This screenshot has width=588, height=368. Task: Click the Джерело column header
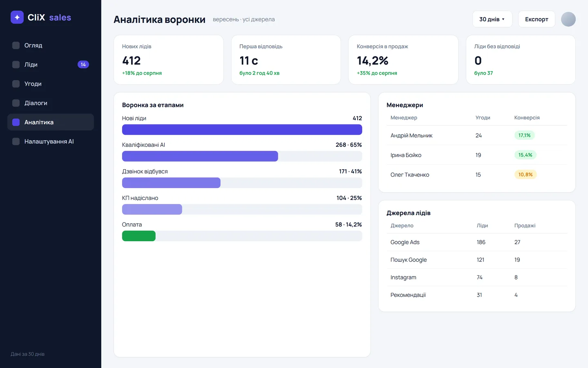tap(402, 226)
